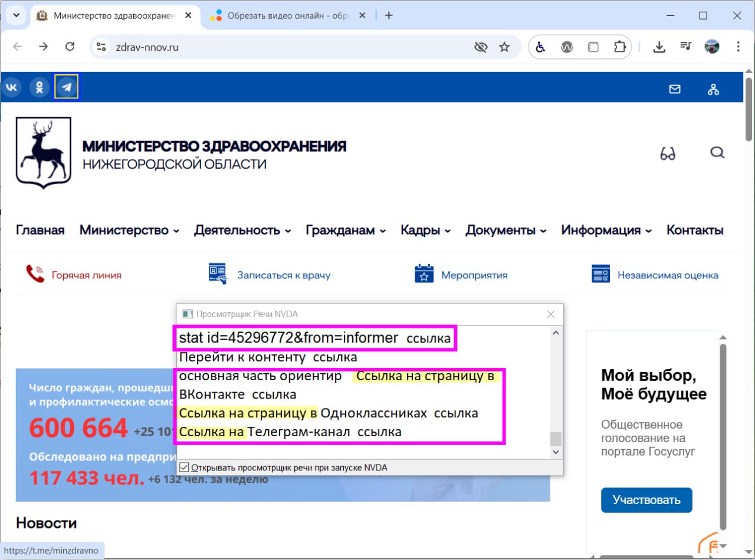
Task: Open the Контакты menu item
Action: [x=694, y=230]
